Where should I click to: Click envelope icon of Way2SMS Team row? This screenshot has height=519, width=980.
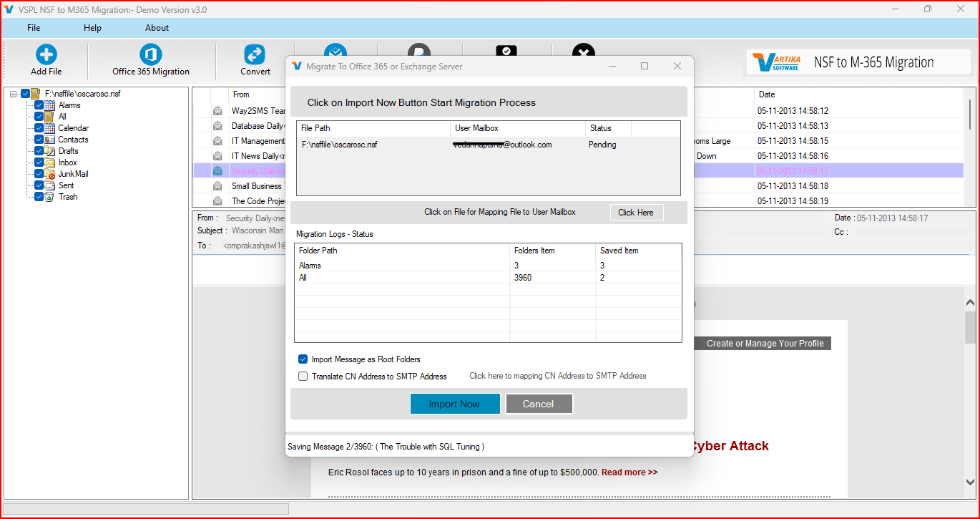click(217, 111)
